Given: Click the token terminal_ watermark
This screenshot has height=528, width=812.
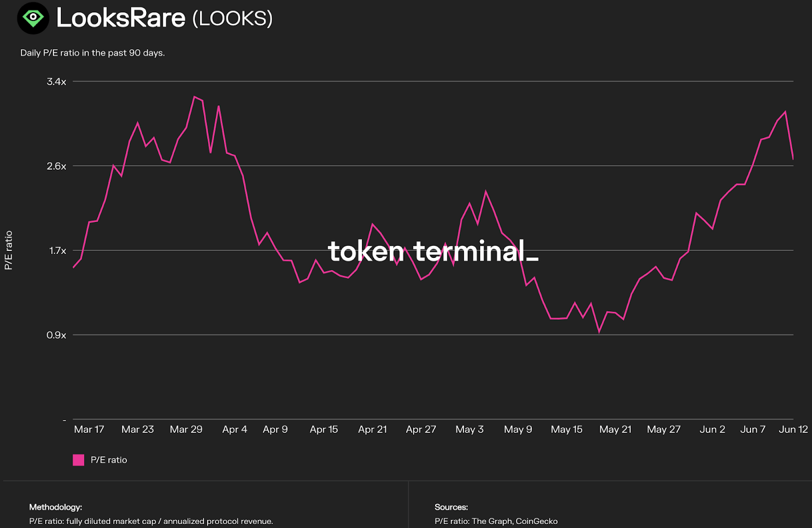Looking at the screenshot, I should coord(433,252).
